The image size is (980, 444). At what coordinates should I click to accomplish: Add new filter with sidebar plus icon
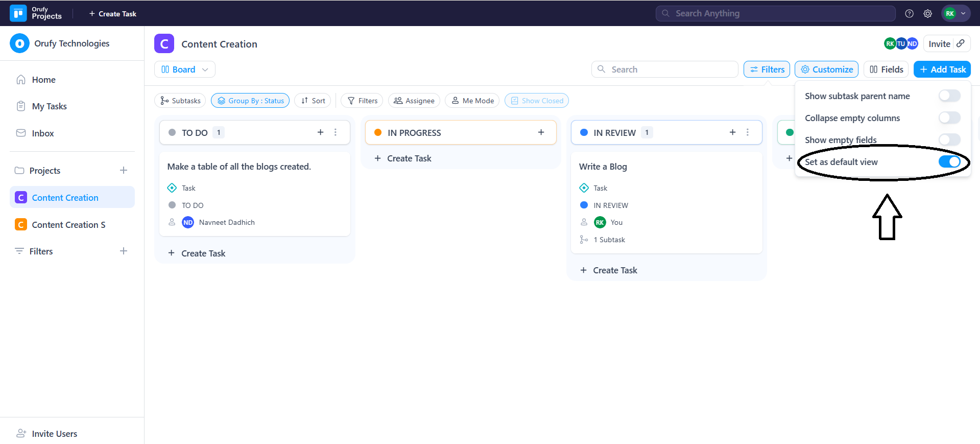coord(124,251)
